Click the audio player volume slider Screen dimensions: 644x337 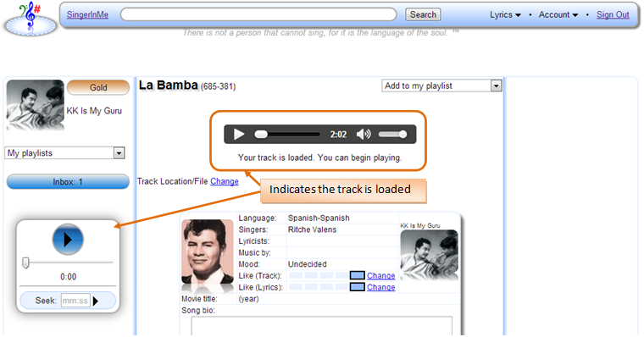(392, 135)
